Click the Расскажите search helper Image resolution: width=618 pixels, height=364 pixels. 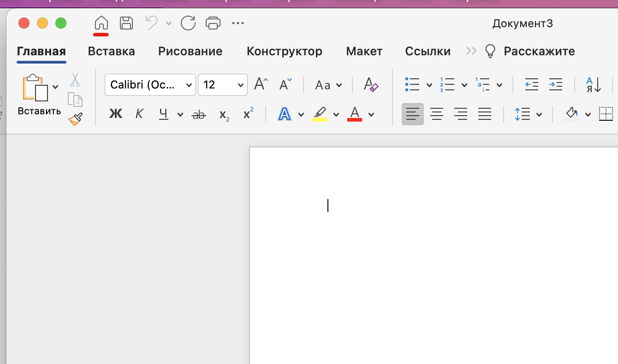(539, 51)
